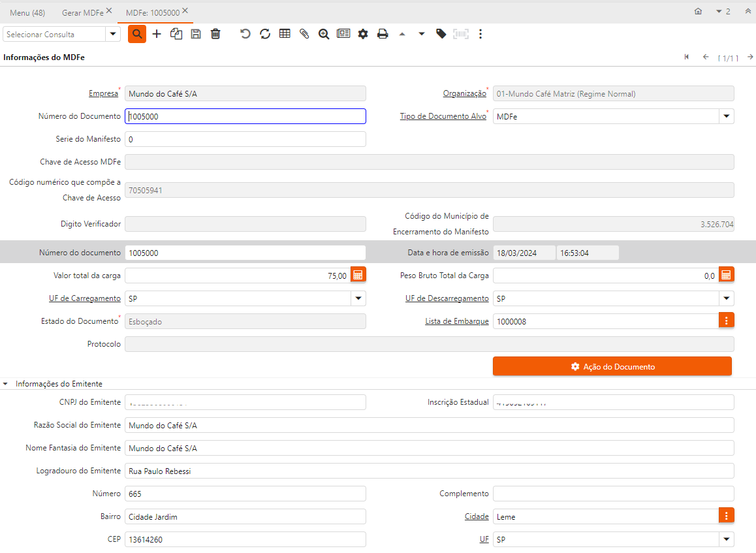
Task: Collapse Informações do Emitente section
Action: coord(7,384)
